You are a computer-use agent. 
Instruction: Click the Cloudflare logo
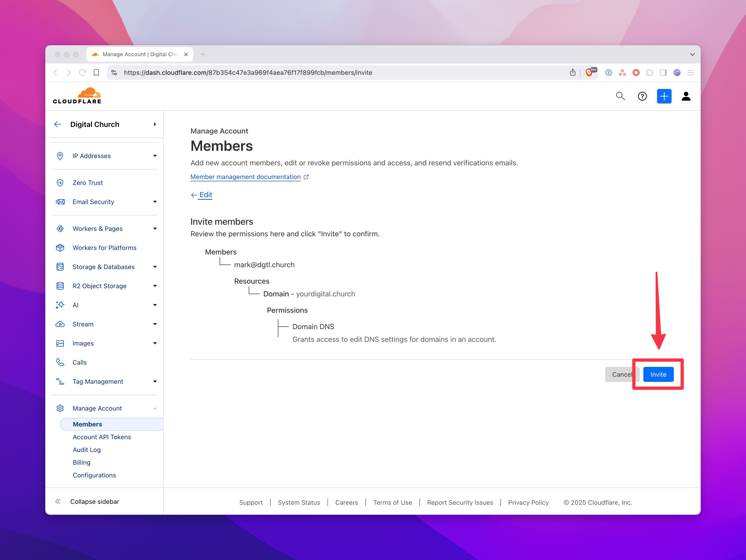click(77, 96)
